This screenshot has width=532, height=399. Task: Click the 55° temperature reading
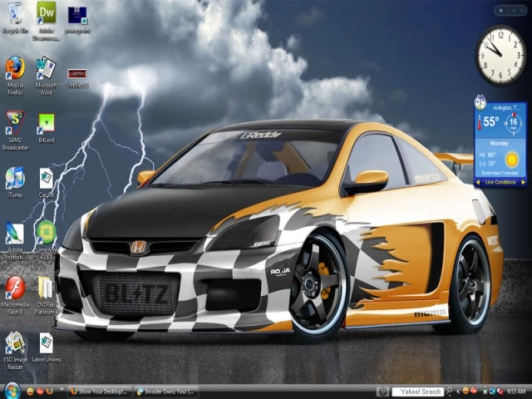(x=491, y=121)
